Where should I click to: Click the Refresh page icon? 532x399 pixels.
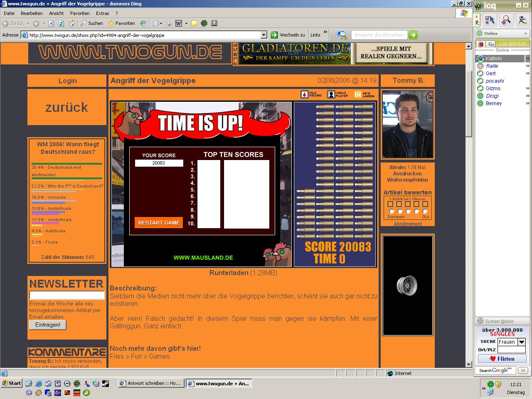pyautogui.click(x=61, y=23)
